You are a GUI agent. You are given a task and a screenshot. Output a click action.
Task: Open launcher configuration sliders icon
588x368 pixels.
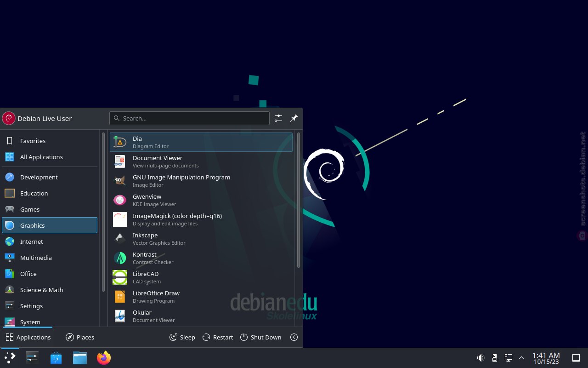click(x=278, y=118)
